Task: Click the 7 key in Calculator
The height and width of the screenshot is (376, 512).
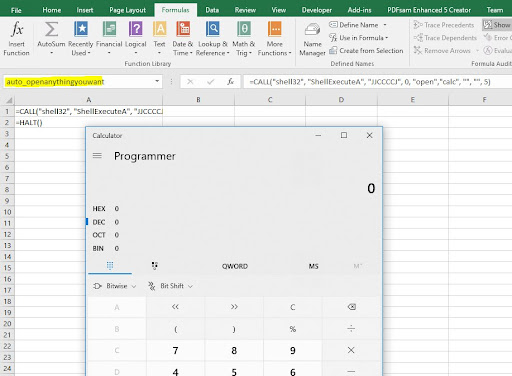Action: pos(175,350)
